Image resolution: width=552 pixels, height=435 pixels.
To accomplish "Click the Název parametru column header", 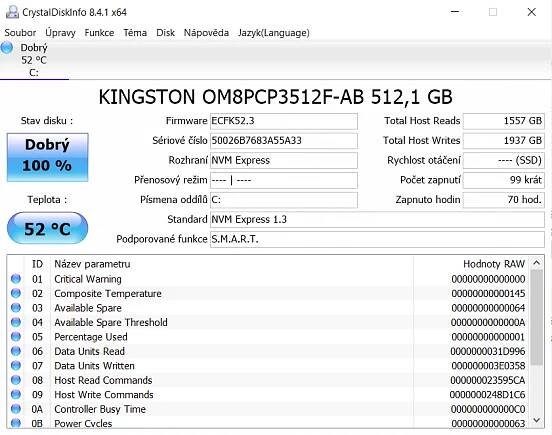I will pos(92,264).
